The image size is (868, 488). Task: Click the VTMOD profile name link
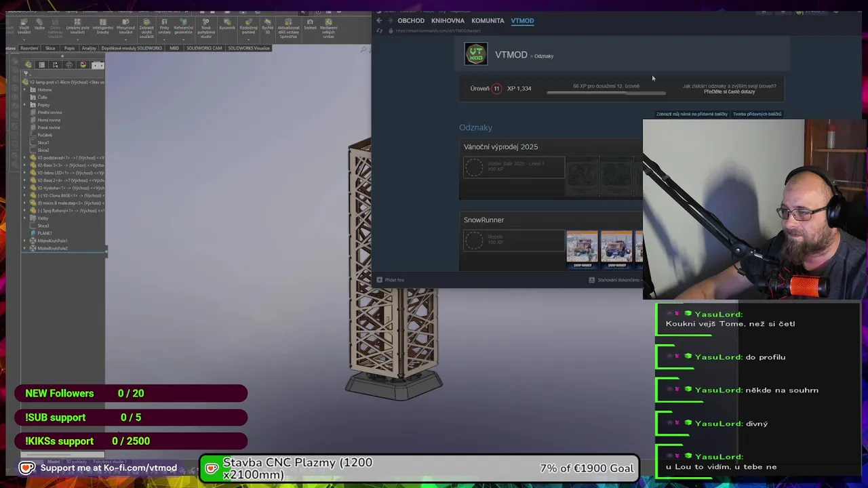(511, 55)
